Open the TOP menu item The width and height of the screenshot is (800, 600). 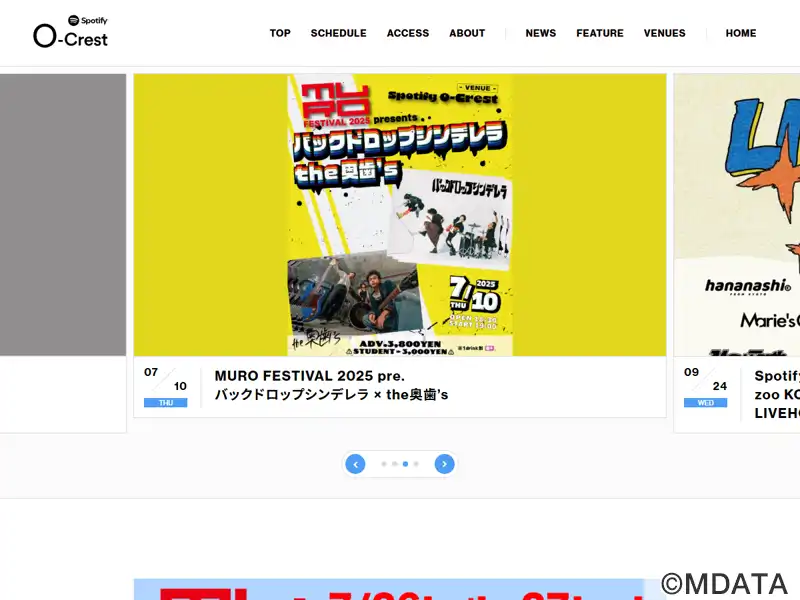tap(280, 33)
